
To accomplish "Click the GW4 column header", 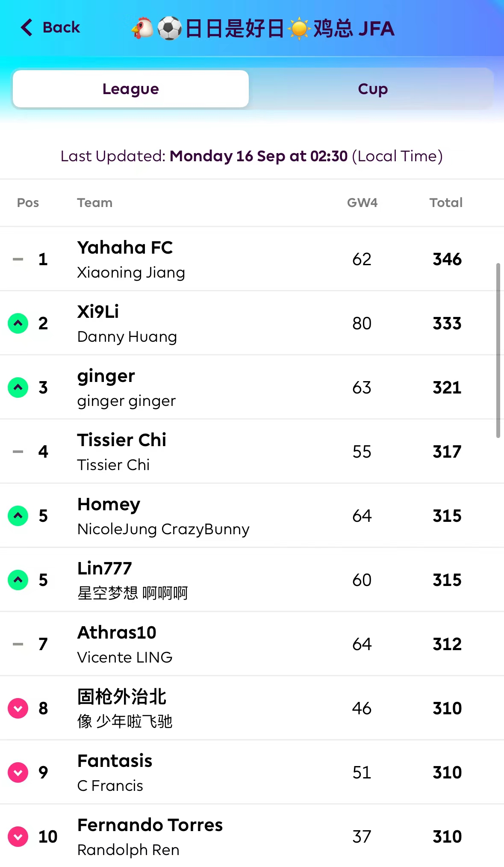I will [x=362, y=203].
